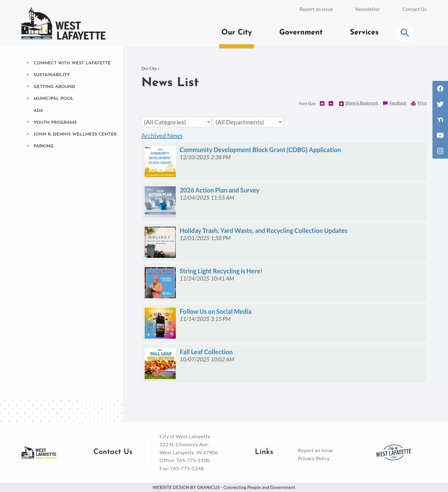448x492 pixels.
Task: Open the Services main menu
Action: click(364, 32)
